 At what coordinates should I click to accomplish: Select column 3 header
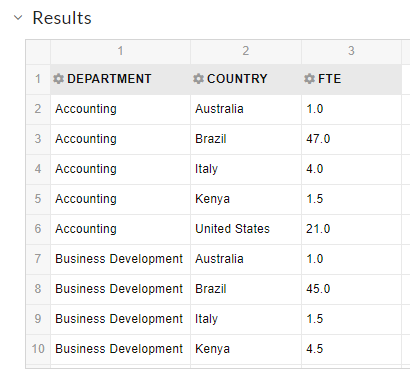[x=351, y=51]
